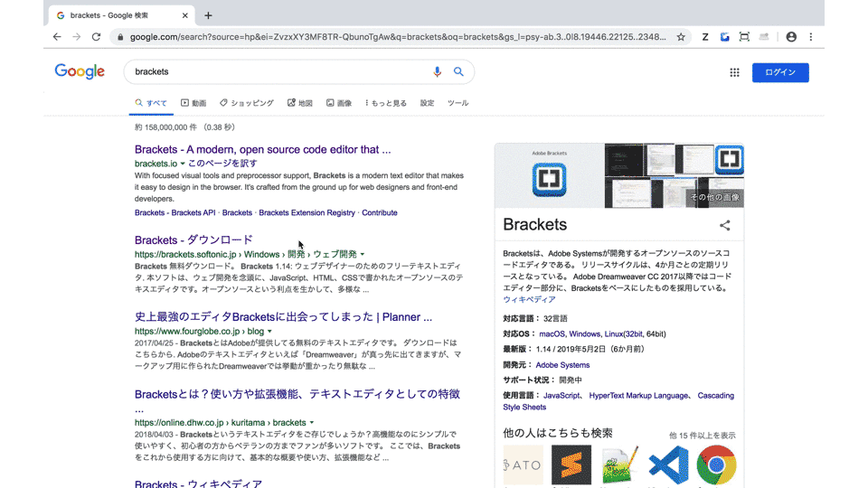Click 他 15 件以上を表示 link
The width and height of the screenshot is (868, 488).
(x=702, y=436)
